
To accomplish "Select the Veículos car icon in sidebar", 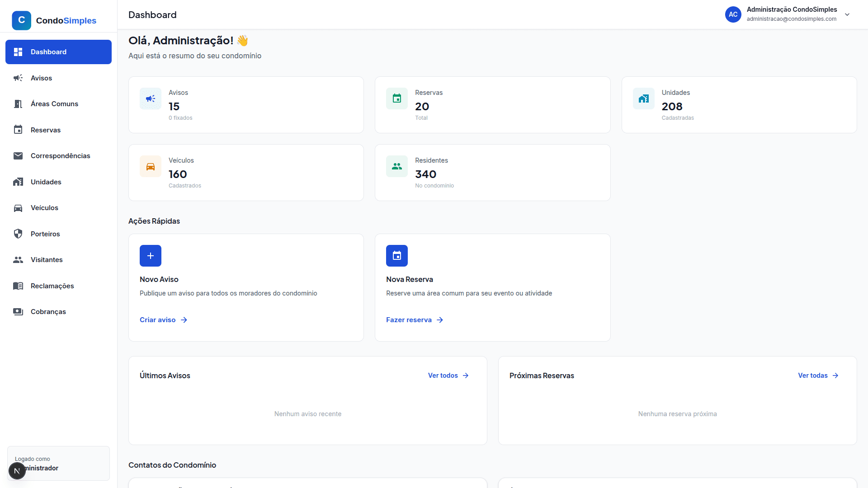I will tap(18, 208).
